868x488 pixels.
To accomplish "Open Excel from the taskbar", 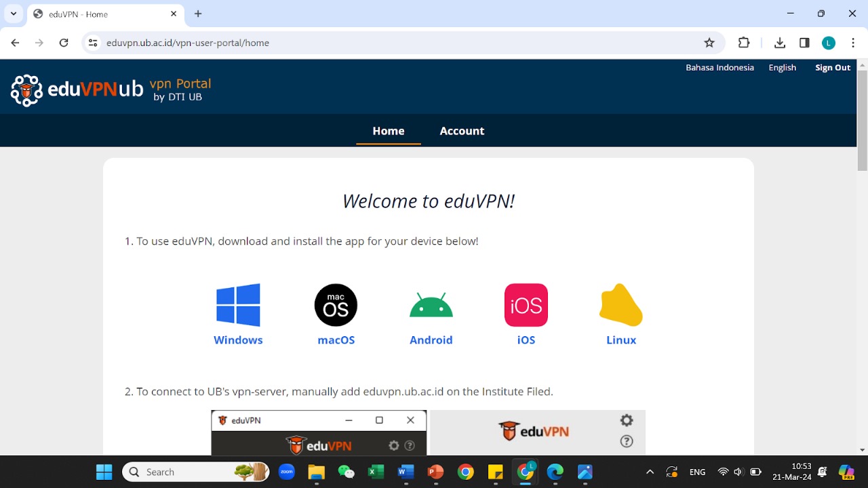I will coord(376,472).
